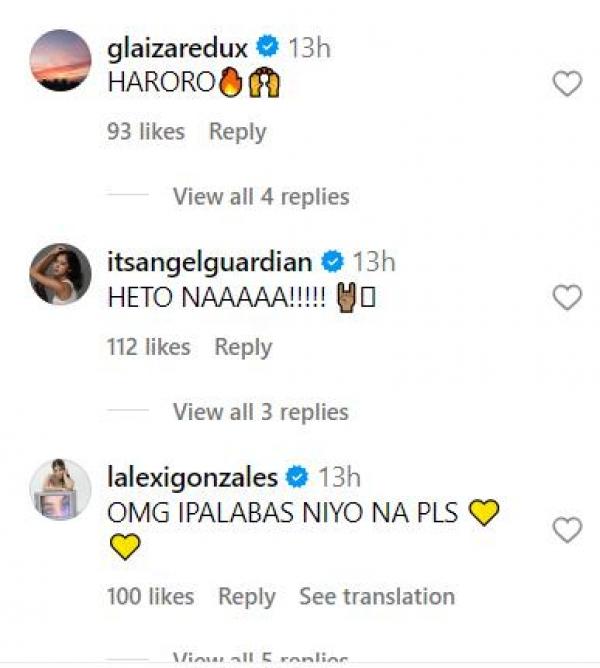Like the lalexigonzales comment with heart icon
The width and height of the screenshot is (600, 668).
click(x=567, y=530)
